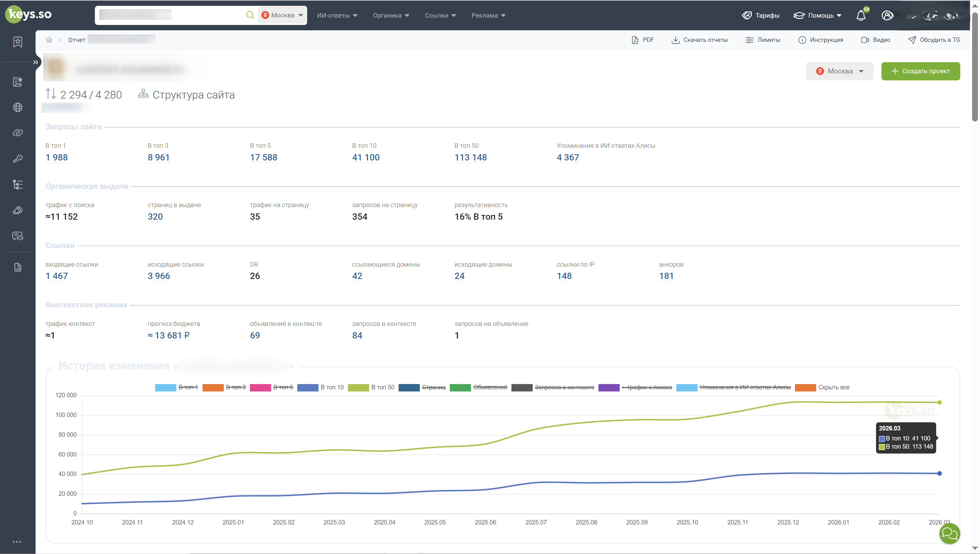Go to home via breadcrumb house icon
Viewport: 980px width, 554px height.
(x=49, y=40)
